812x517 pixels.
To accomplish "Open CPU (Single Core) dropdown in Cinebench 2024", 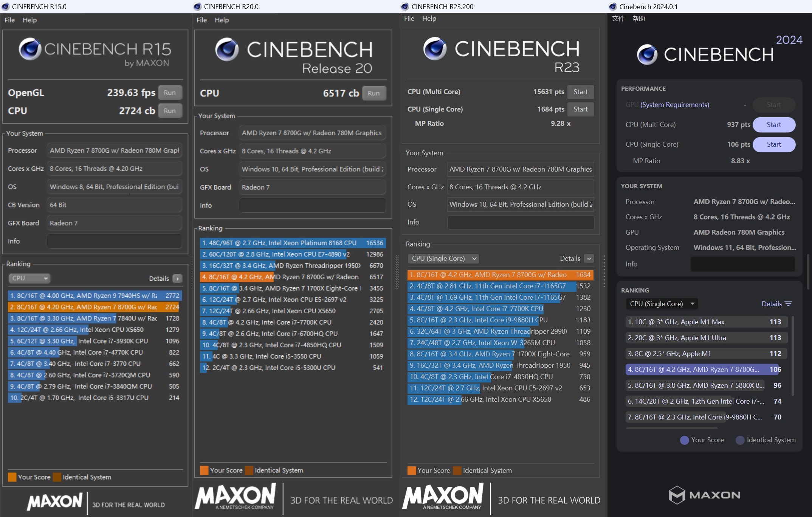I will pyautogui.click(x=662, y=304).
